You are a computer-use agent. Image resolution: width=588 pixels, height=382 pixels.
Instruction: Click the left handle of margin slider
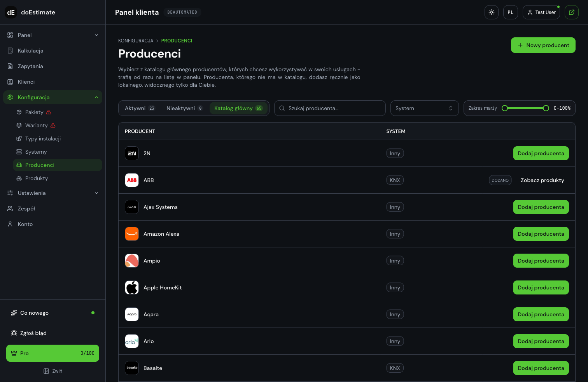point(505,108)
